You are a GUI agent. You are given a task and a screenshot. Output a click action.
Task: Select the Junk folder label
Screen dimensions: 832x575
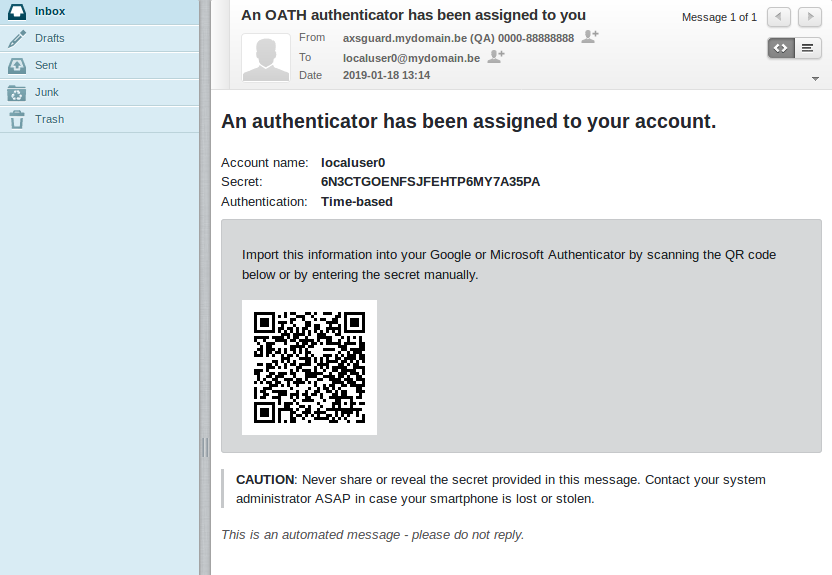[47, 92]
